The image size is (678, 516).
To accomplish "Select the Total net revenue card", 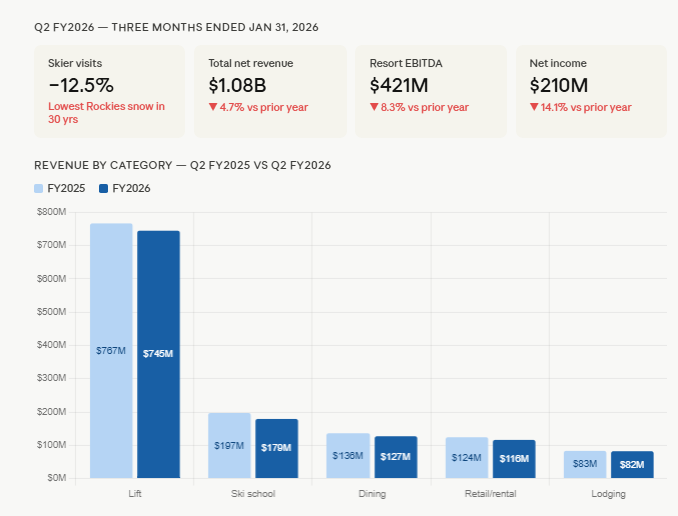I will point(270,91).
